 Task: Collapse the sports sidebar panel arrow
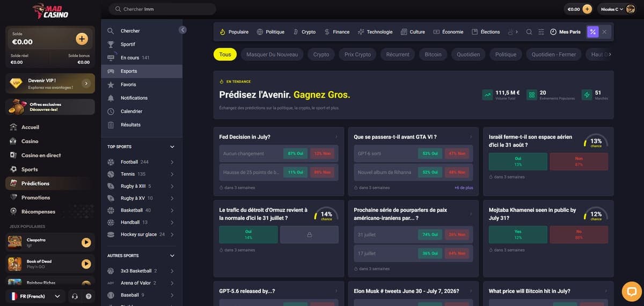click(182, 30)
